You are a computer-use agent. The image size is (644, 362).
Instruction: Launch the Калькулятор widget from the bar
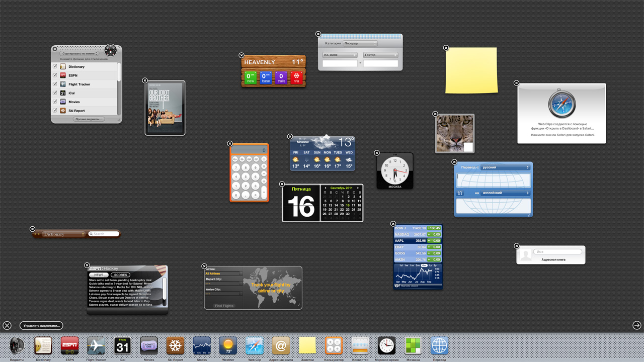334,346
